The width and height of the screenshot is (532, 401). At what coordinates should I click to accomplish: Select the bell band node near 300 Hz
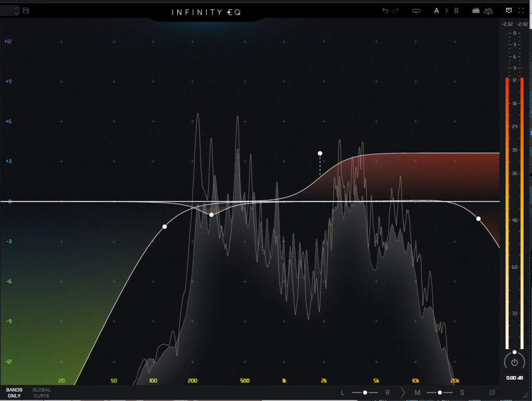pos(211,215)
